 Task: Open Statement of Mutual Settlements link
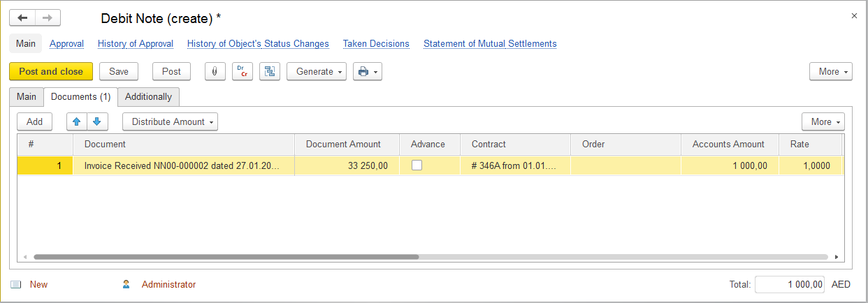[490, 43]
